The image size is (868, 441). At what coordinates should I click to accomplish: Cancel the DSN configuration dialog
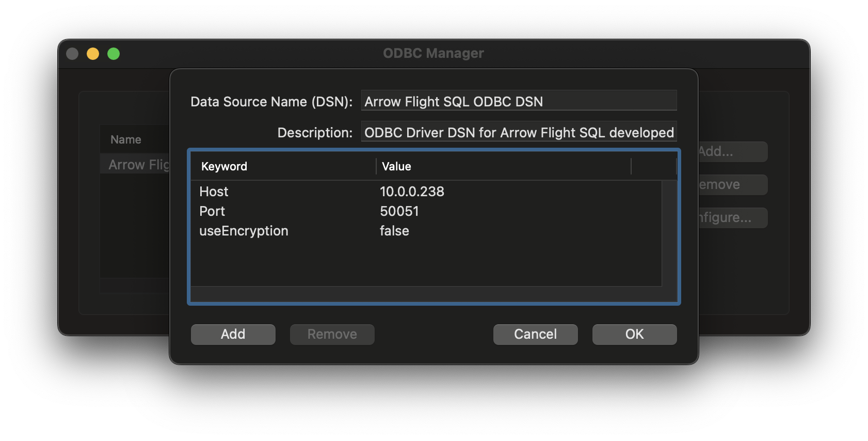535,334
